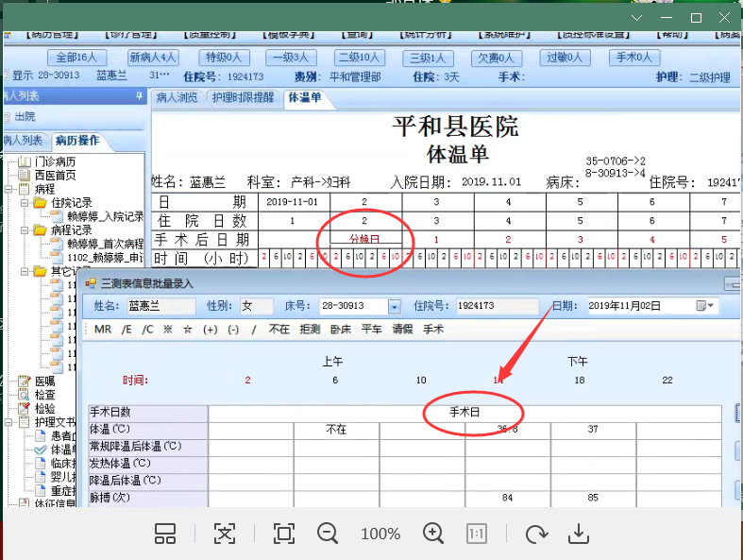Click the 一级3人 button
The width and height of the screenshot is (743, 560).
pyautogui.click(x=291, y=58)
